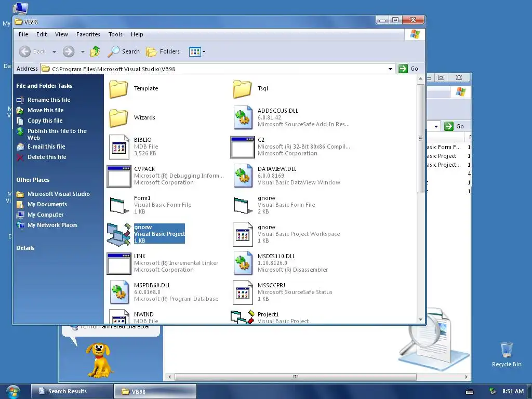Go to My Documents link
Screen dimensions: 532x399
click(47, 204)
